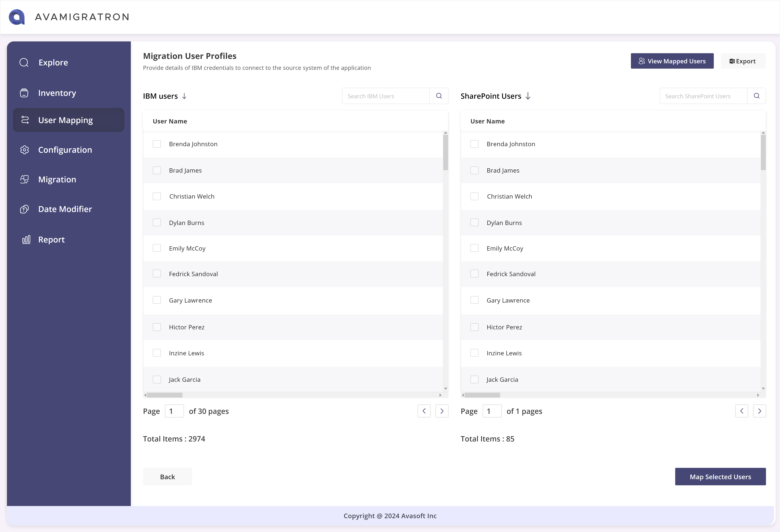Click right arrow of IBM horizontal scrollbar

tap(440, 395)
